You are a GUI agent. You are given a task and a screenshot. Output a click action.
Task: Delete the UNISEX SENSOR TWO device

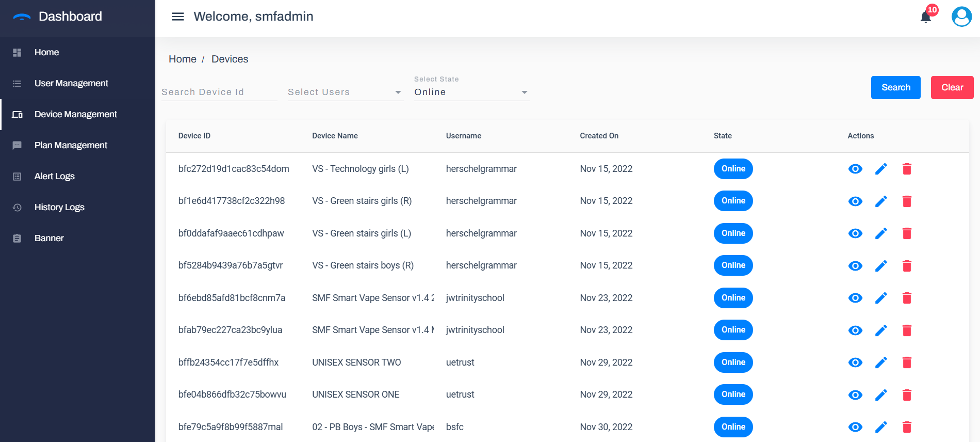tap(907, 362)
